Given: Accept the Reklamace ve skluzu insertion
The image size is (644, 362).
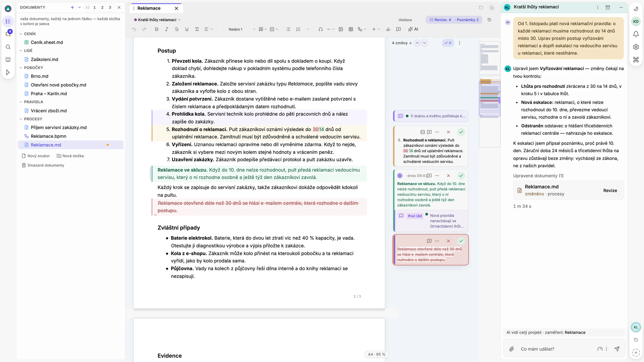Looking at the screenshot, I should 461,176.
